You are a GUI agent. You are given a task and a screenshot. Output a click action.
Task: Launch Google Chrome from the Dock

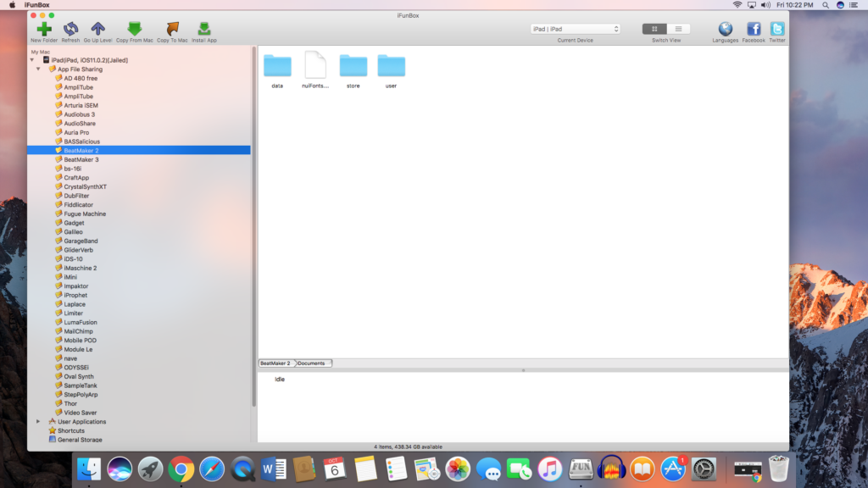click(x=181, y=469)
